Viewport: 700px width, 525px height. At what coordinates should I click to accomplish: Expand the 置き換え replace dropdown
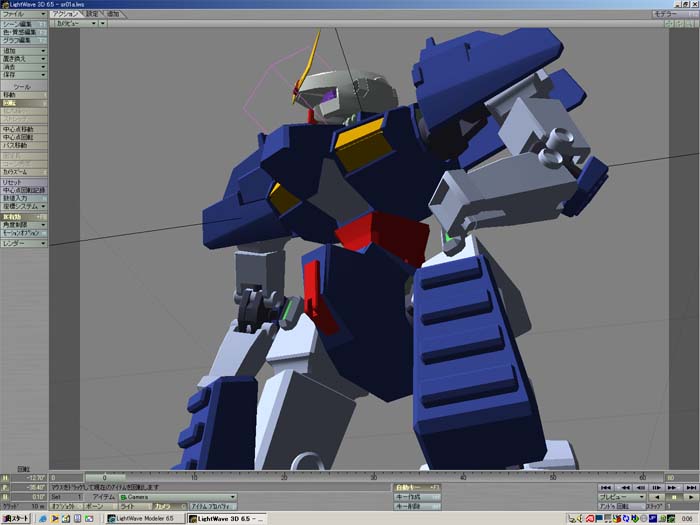click(24, 59)
